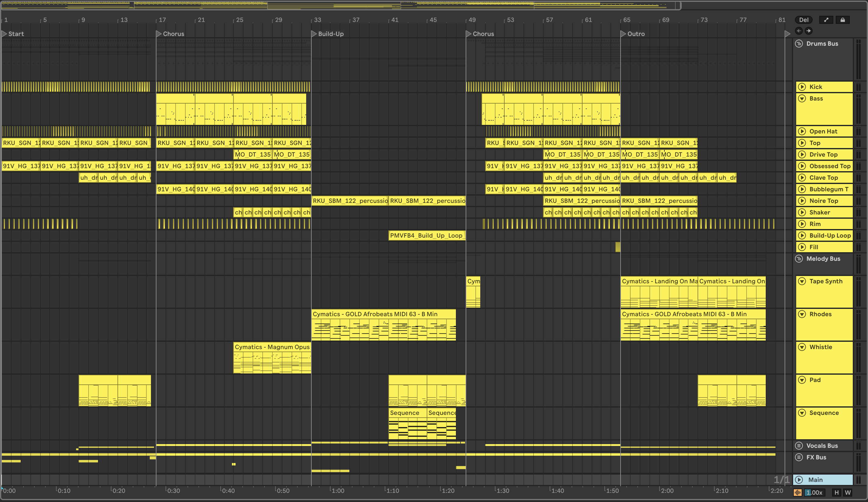
Task: Collapse the Rhodes track
Action: (802, 314)
